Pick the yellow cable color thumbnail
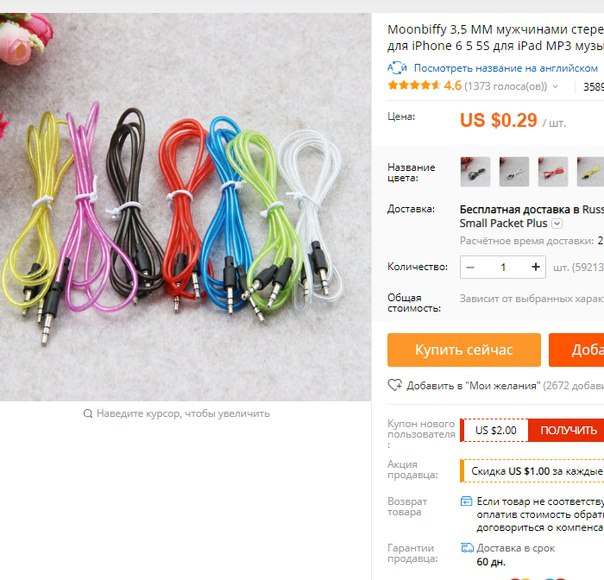604x580 pixels. click(591, 171)
